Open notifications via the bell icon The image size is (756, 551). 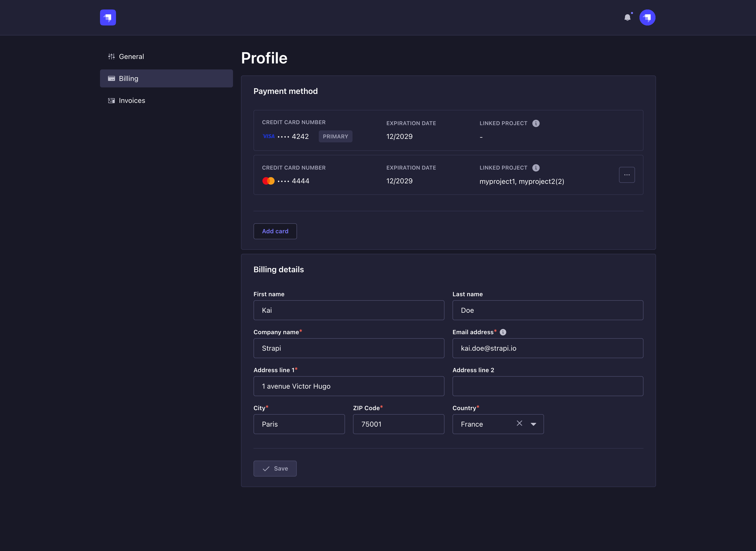pos(628,18)
